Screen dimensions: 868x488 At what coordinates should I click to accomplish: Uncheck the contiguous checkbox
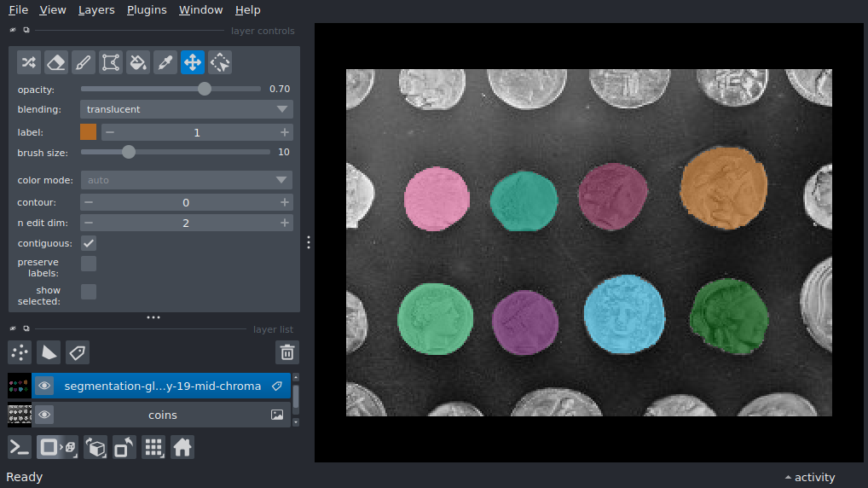click(89, 243)
